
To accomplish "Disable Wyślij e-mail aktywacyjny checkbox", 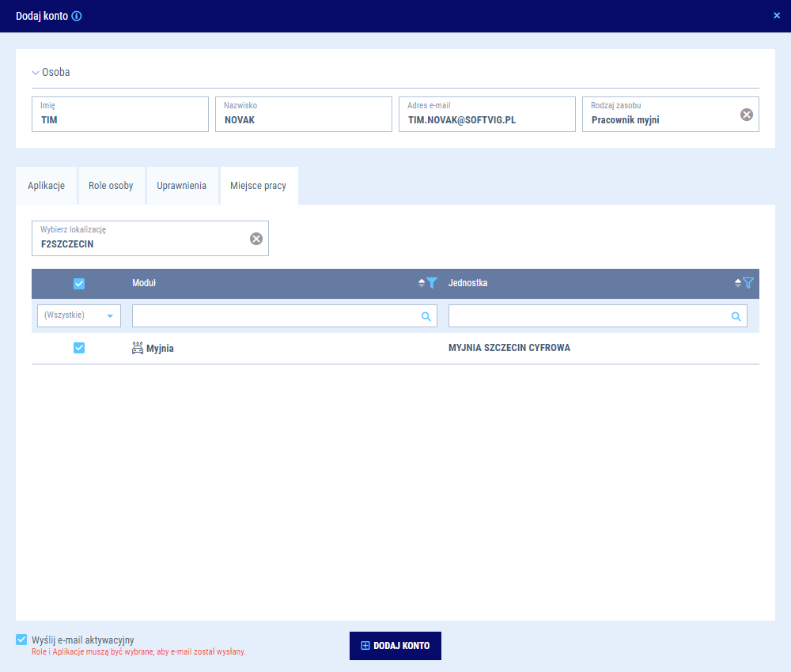I will (21, 640).
